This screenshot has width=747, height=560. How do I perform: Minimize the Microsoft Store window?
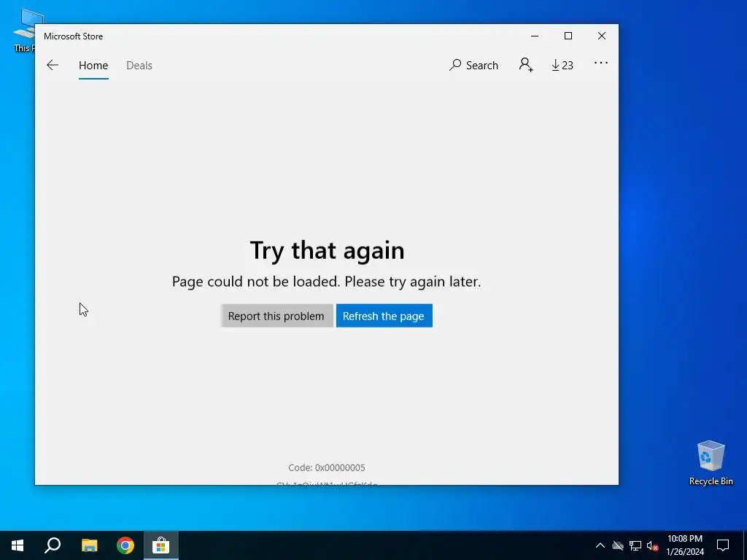pyautogui.click(x=535, y=36)
